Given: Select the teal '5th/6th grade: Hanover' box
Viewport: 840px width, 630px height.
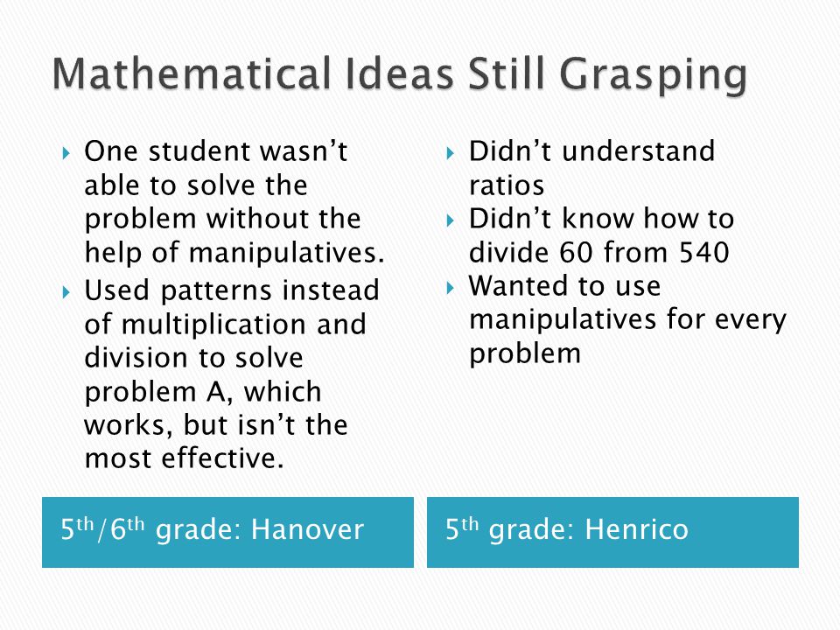Looking at the screenshot, I should pos(227,532).
